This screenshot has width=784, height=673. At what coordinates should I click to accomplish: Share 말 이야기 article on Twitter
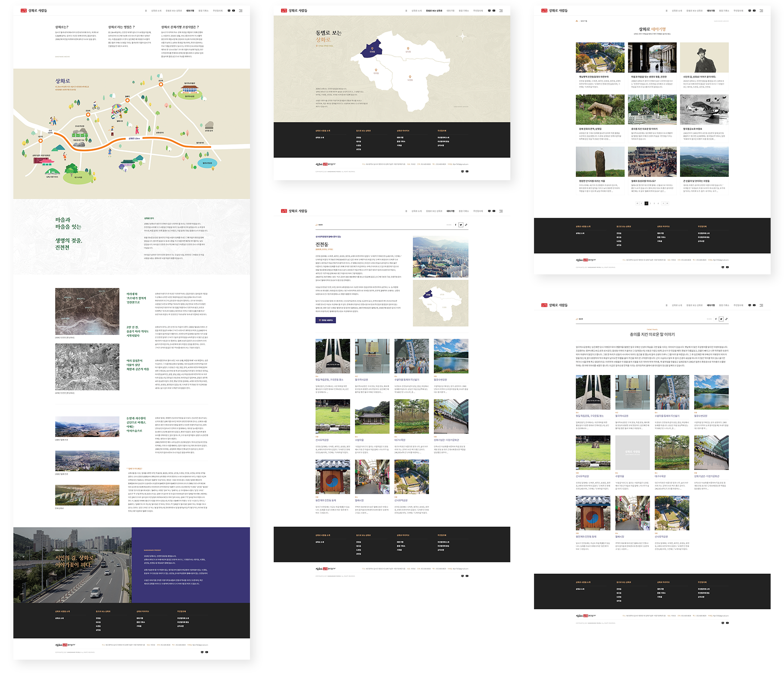pyautogui.click(x=721, y=319)
